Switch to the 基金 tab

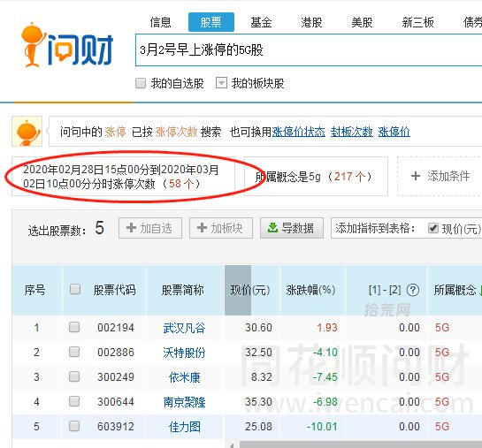tap(261, 22)
